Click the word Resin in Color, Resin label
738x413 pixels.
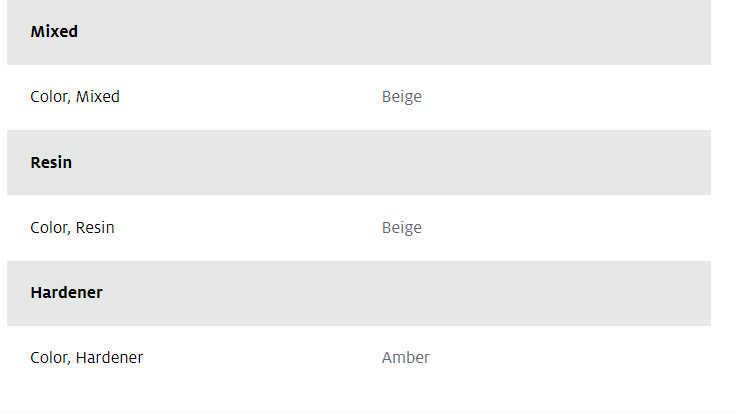[x=95, y=227]
